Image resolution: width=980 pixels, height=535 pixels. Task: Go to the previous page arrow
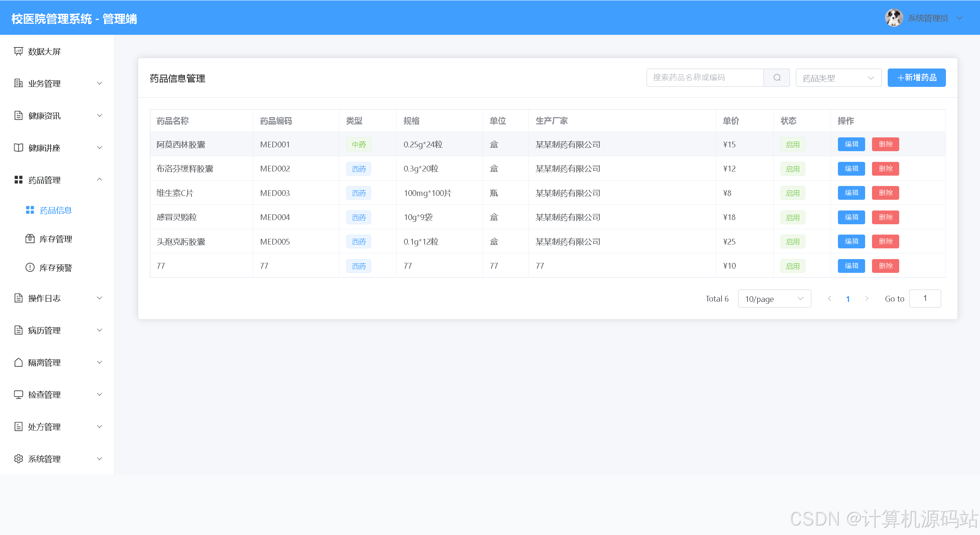tap(829, 298)
